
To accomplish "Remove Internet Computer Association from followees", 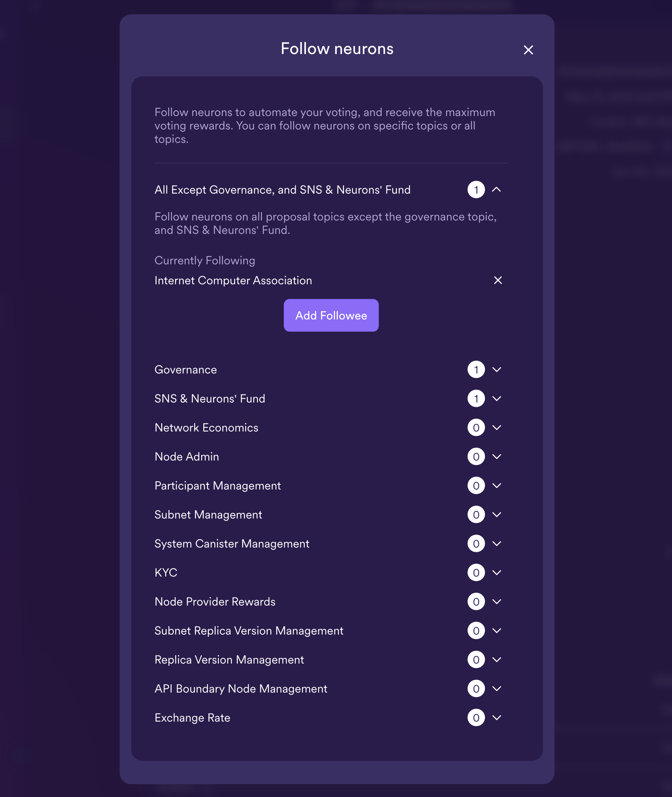I will [498, 281].
